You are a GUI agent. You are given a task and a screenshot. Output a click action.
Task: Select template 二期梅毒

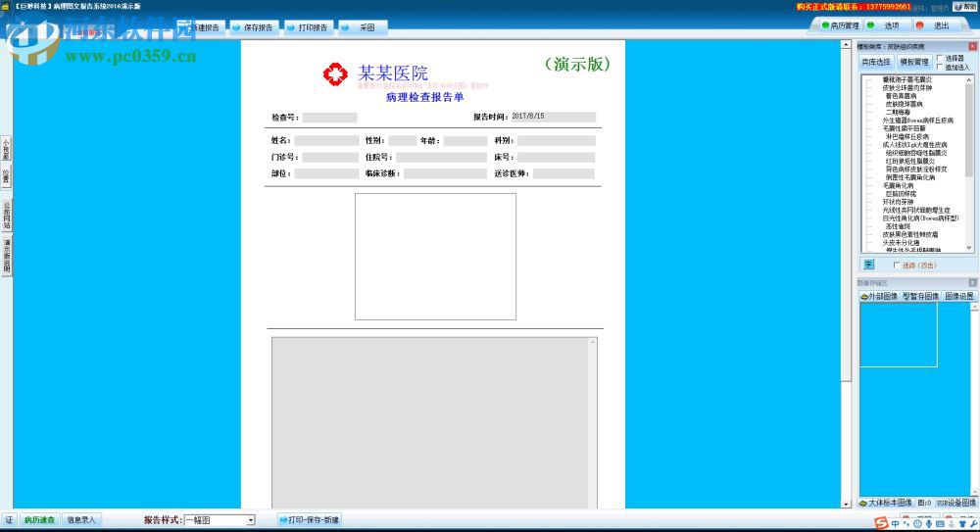[898, 113]
